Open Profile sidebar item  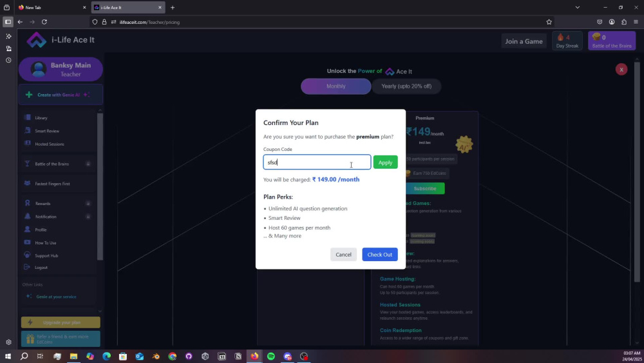point(41,230)
